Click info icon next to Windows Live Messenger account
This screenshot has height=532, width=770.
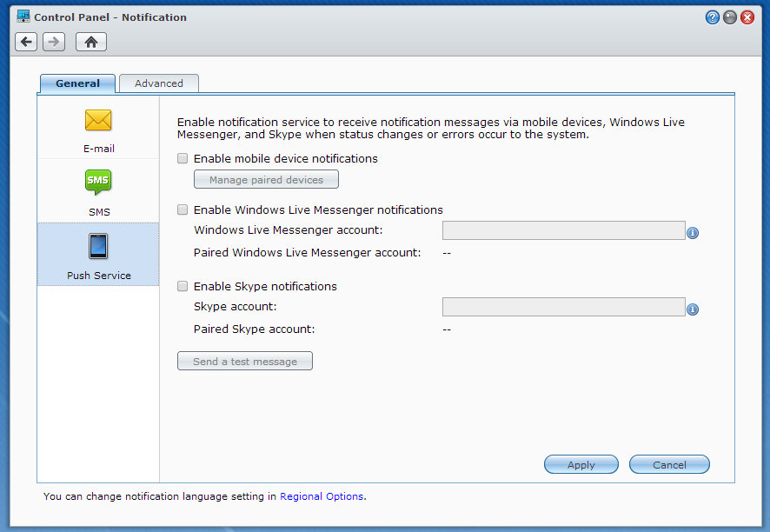coord(693,233)
